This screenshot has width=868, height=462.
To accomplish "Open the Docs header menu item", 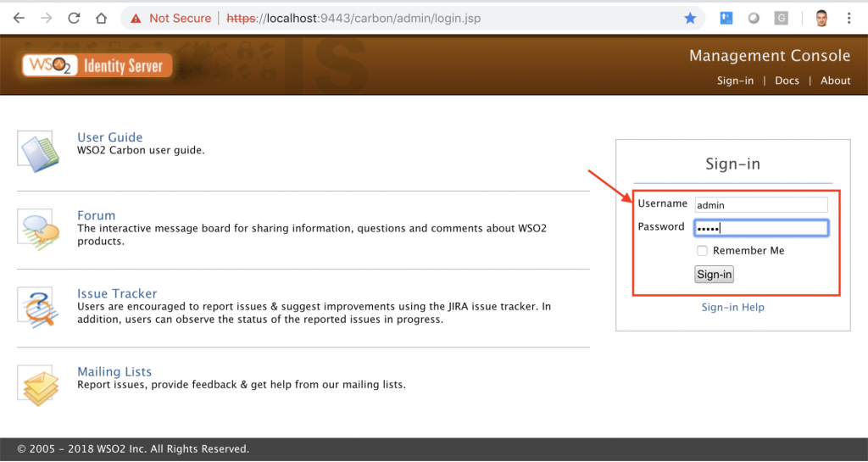I will pyautogui.click(x=787, y=81).
